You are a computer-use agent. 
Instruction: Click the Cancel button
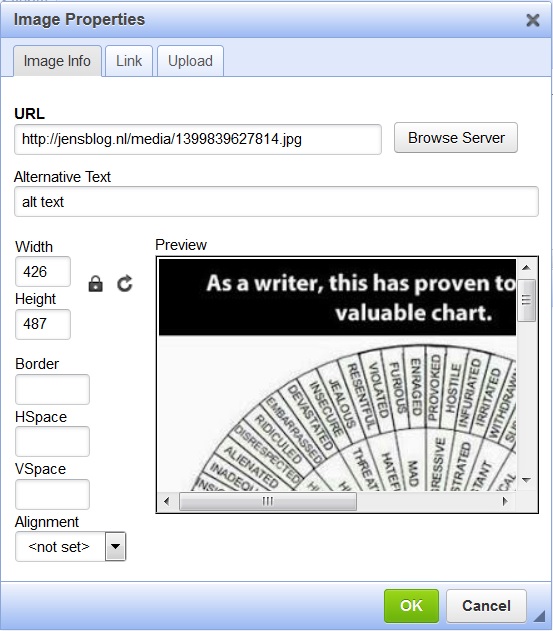486,606
